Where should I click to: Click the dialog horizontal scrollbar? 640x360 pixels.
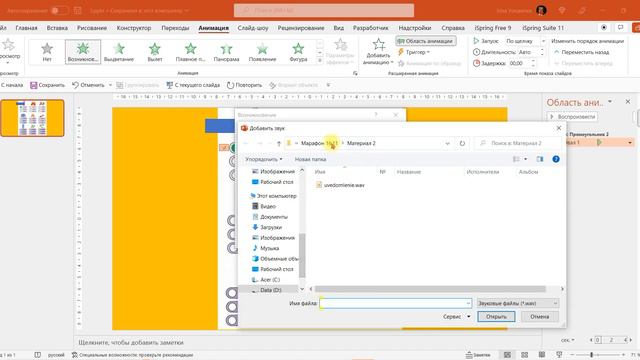pyautogui.click(x=430, y=289)
